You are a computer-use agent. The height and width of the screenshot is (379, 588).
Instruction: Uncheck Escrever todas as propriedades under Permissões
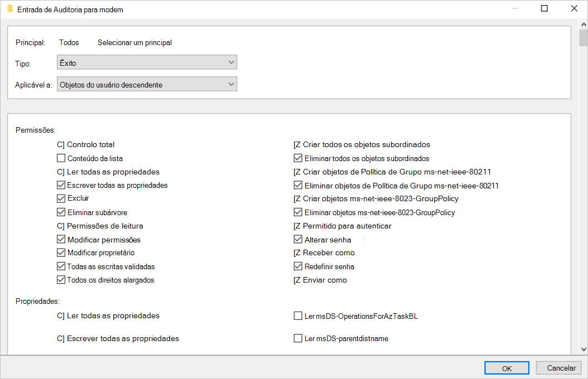click(61, 185)
